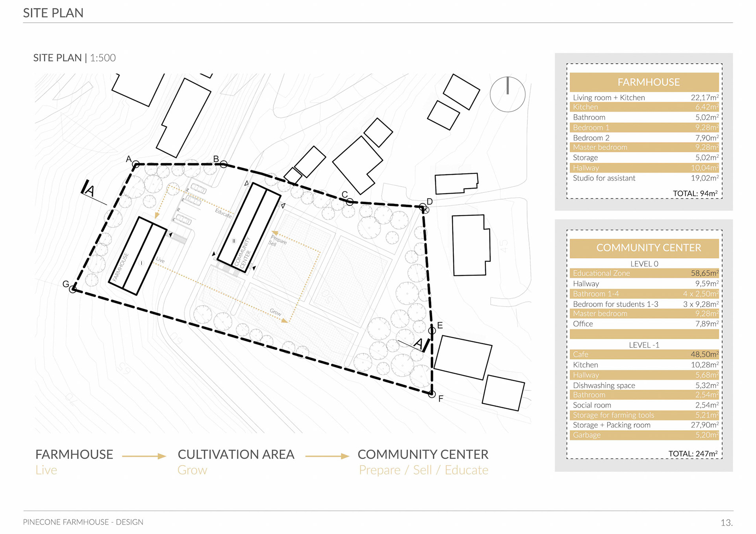The height and width of the screenshot is (534, 756).
Task: Click the 1:500 scale label
Action: tap(103, 58)
